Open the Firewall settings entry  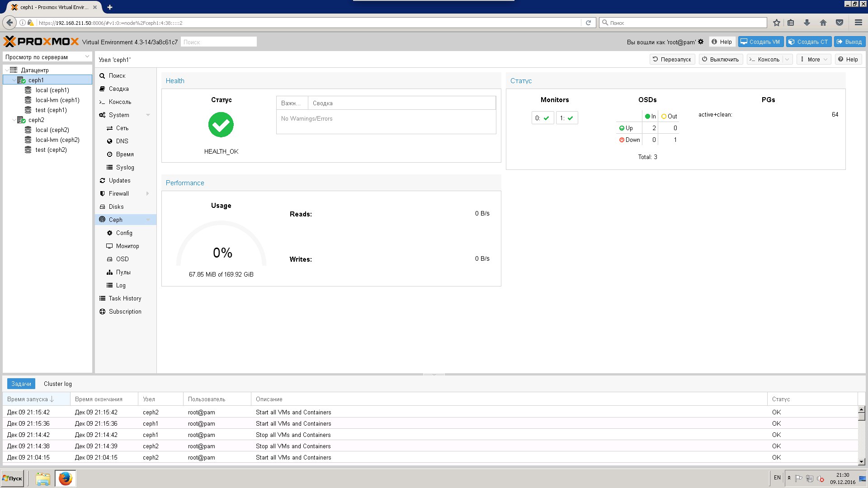(x=118, y=193)
